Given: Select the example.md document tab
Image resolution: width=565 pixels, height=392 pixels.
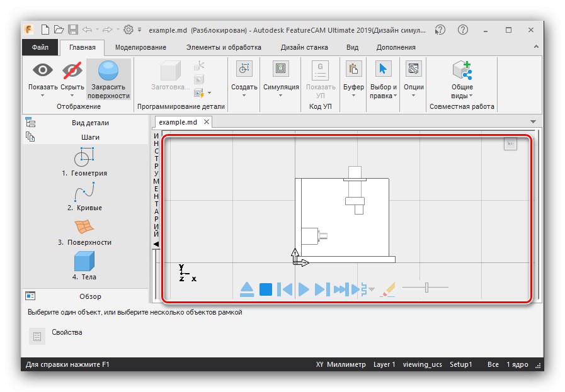Looking at the screenshot, I should coord(178,122).
